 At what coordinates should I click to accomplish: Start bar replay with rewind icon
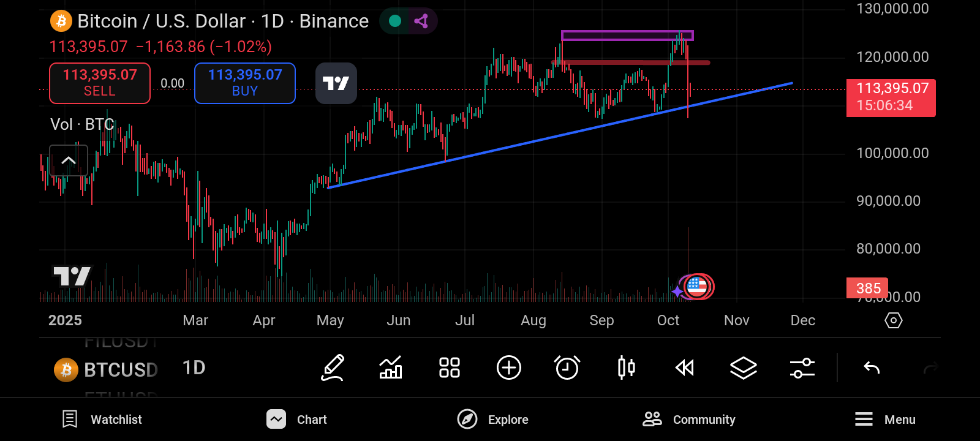[684, 368]
